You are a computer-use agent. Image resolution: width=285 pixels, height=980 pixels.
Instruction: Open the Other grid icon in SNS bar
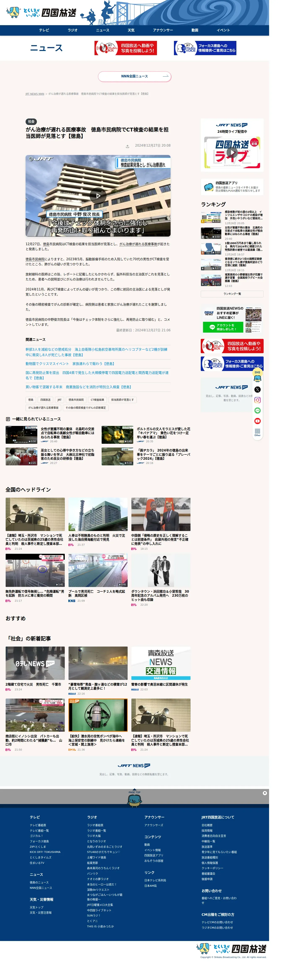click(x=257, y=432)
